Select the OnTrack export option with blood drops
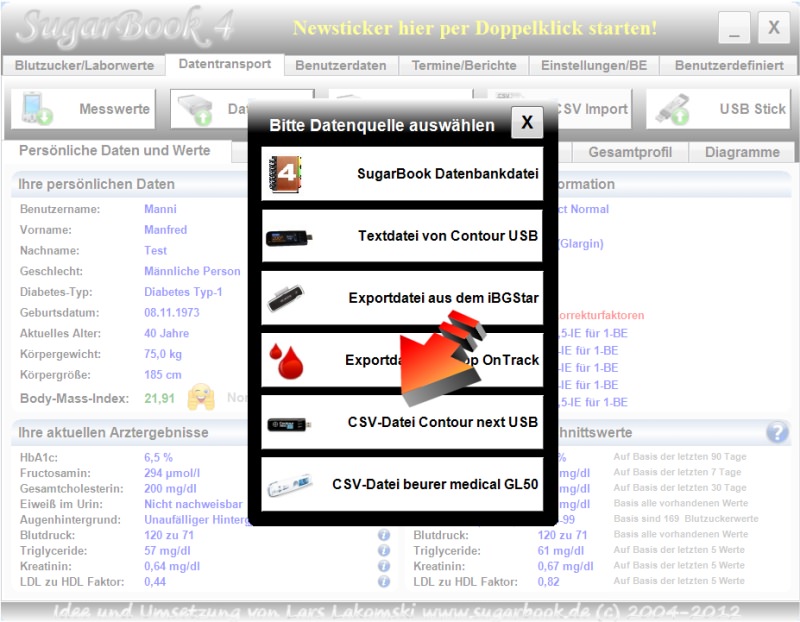Viewport: 800px width, 622px height. (x=402, y=360)
